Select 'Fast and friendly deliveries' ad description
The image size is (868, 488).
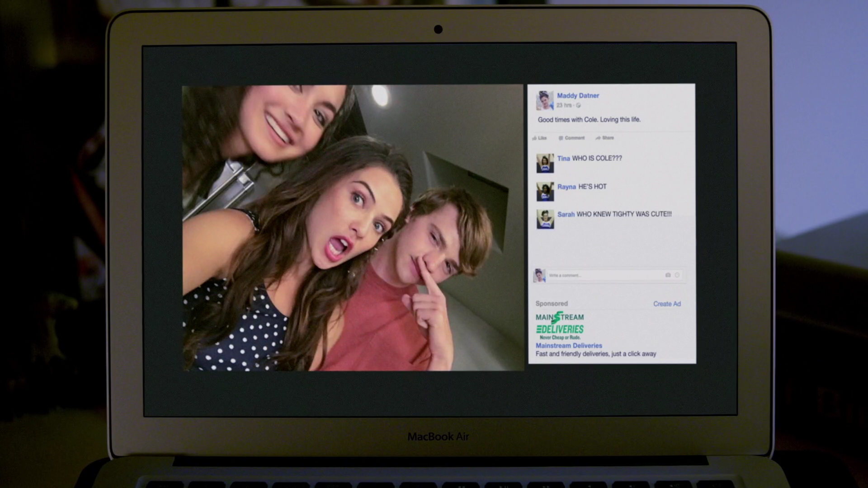click(x=596, y=354)
